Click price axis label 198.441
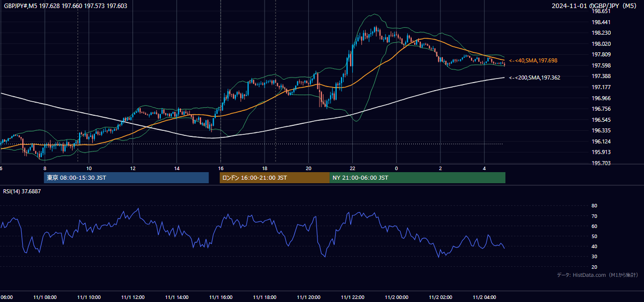644x302 pixels. tap(601, 22)
